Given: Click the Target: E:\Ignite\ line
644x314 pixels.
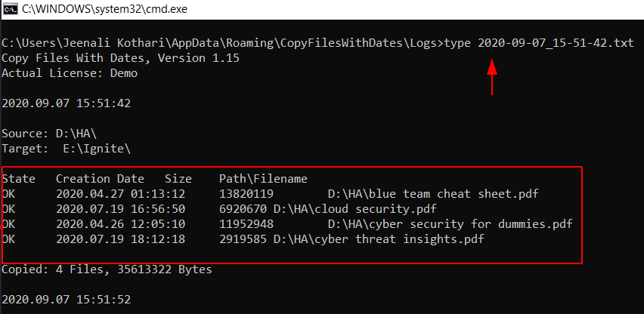Looking at the screenshot, I should (66, 149).
